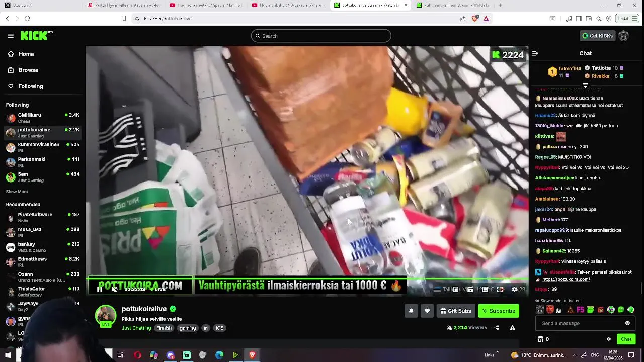
Task: Open the user profile avatar menu
Action: [x=623, y=36]
